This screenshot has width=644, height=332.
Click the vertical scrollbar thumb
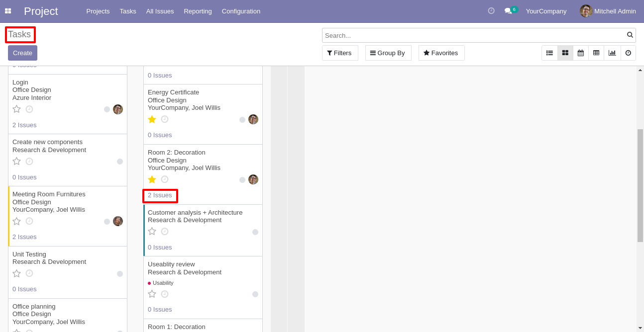tap(640, 185)
